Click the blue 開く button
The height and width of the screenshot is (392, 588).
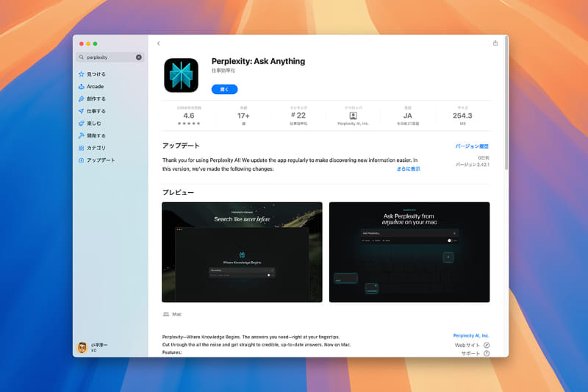click(x=224, y=89)
